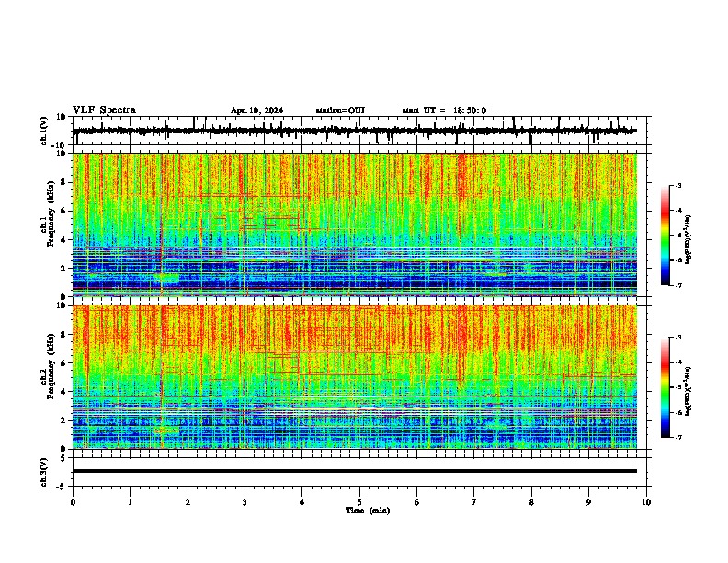Click the time axis tick label "4"
The image size is (728, 563).
(302, 502)
